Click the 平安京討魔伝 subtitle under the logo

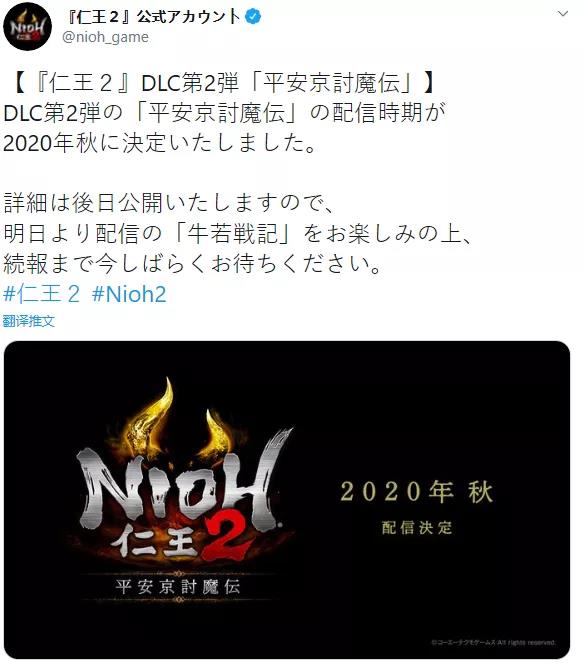click(178, 587)
